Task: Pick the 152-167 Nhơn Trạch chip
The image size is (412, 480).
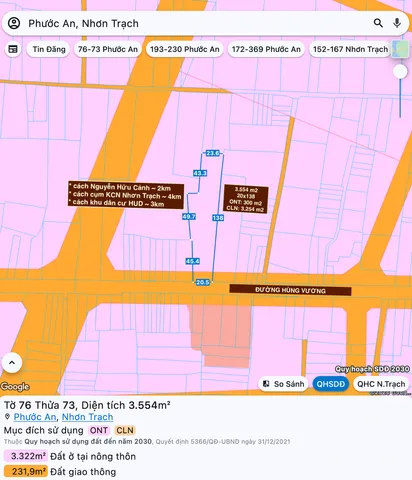Action: [350, 49]
